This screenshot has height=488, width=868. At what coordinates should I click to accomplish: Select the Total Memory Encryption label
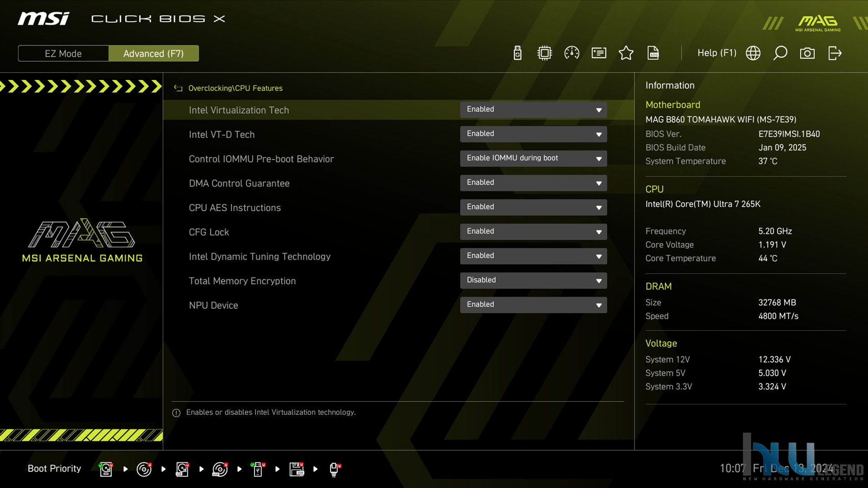242,281
